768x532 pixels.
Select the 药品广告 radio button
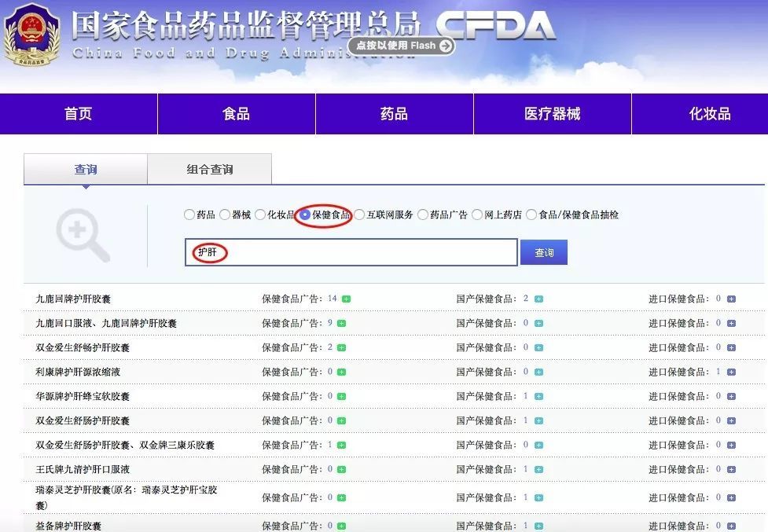(x=423, y=215)
